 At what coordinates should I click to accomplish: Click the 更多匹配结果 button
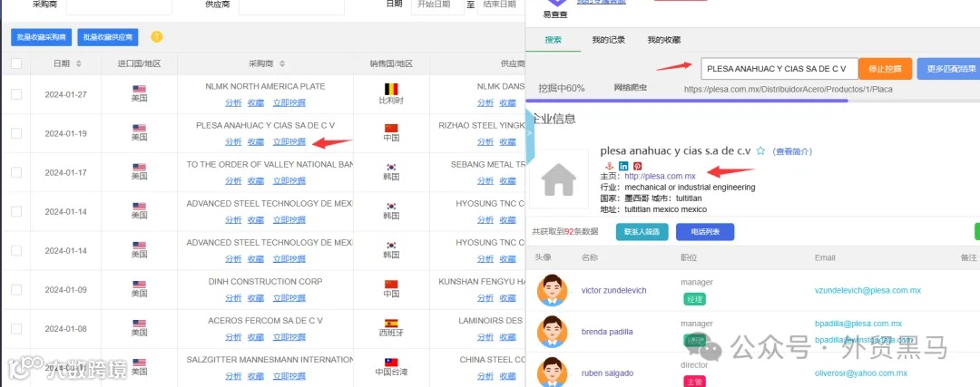(948, 69)
